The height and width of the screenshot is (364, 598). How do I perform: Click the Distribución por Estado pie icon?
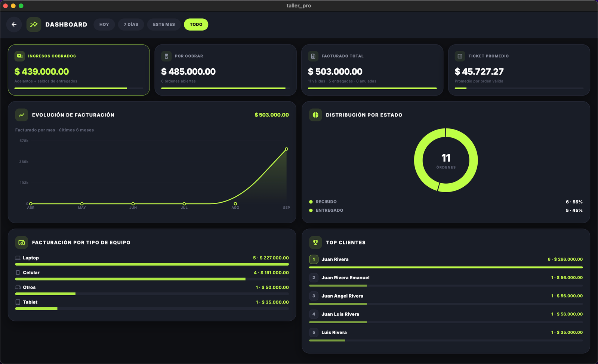(315, 115)
